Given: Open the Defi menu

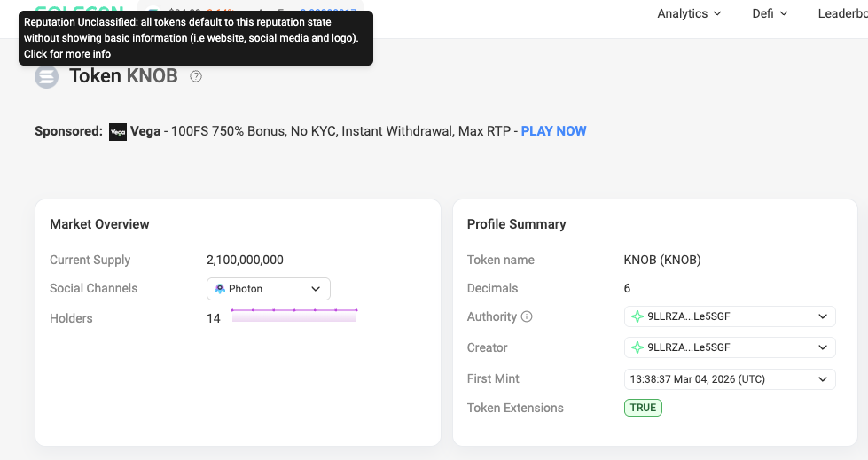Looking at the screenshot, I should (x=769, y=13).
